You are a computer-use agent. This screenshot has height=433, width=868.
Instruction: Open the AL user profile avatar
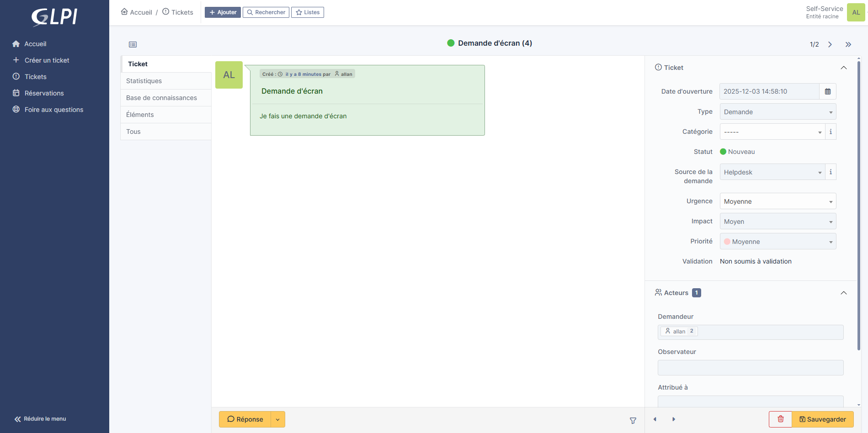tap(856, 12)
